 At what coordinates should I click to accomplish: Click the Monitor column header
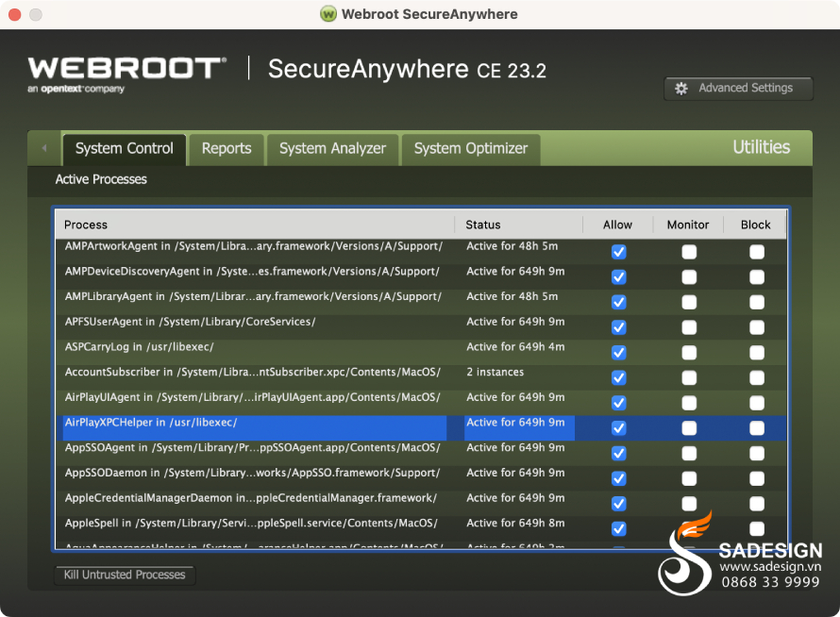(x=688, y=225)
